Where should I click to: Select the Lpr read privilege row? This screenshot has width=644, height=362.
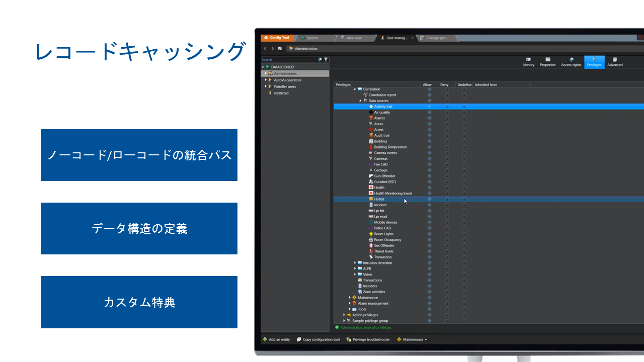(489, 217)
